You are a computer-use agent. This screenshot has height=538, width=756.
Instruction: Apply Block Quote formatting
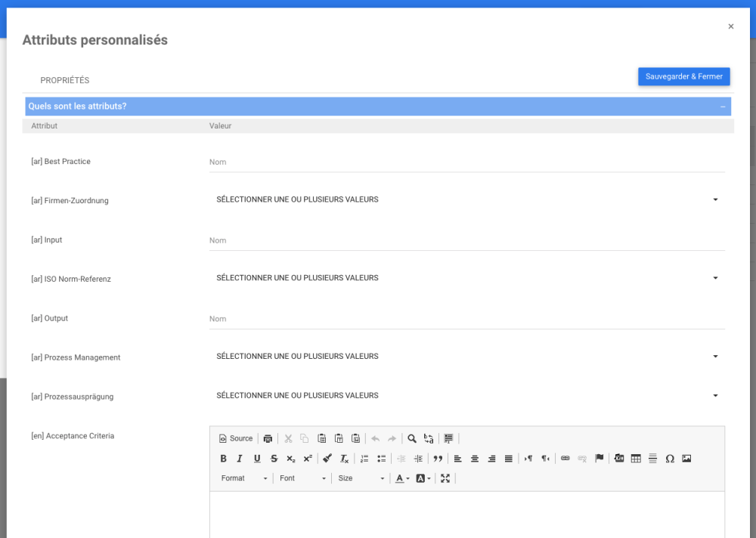coord(438,459)
